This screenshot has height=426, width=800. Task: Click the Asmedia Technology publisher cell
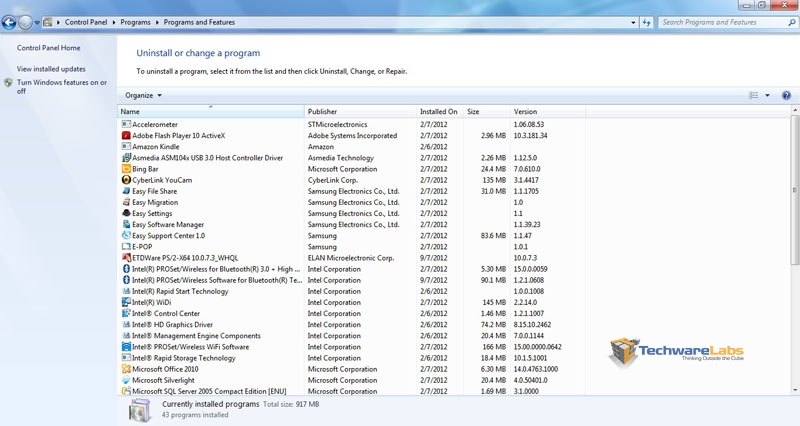coord(340,158)
